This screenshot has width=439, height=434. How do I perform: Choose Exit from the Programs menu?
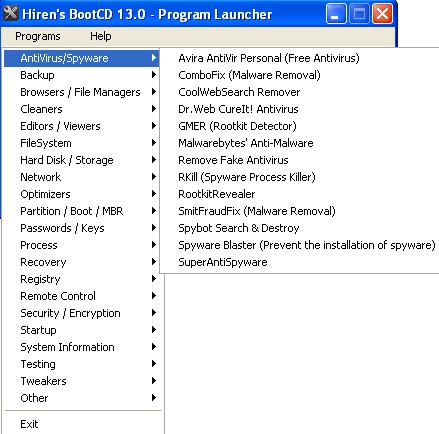[81, 424]
